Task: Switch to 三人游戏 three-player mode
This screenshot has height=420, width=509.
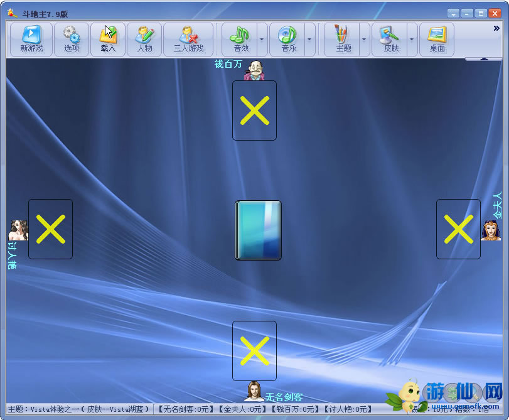Action: click(188, 40)
